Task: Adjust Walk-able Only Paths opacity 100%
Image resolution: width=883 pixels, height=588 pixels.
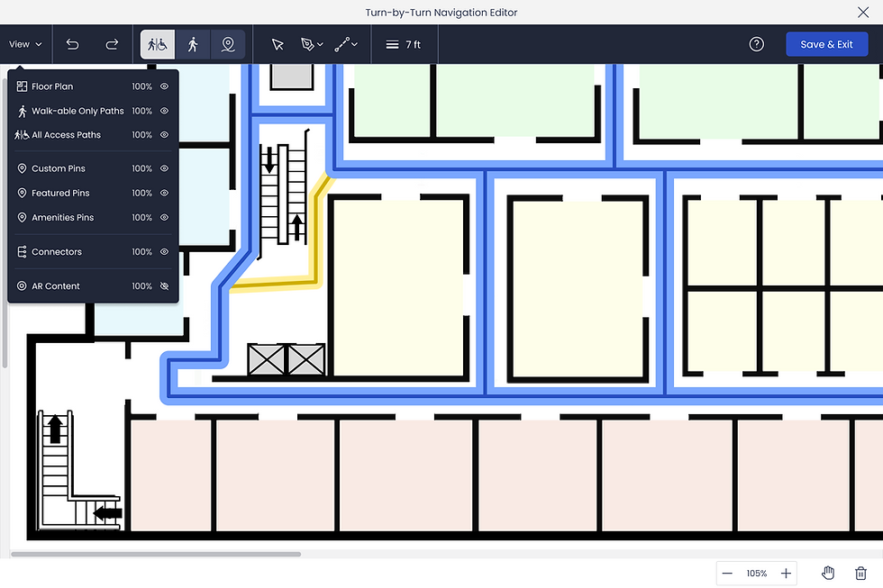Action: pyautogui.click(x=142, y=111)
